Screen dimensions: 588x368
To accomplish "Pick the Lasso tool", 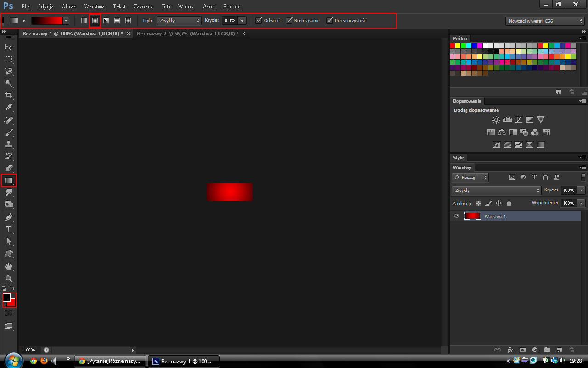I will 9,71.
